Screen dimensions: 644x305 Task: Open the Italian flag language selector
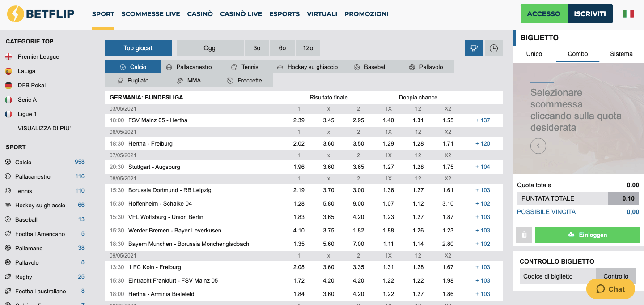[x=628, y=13]
